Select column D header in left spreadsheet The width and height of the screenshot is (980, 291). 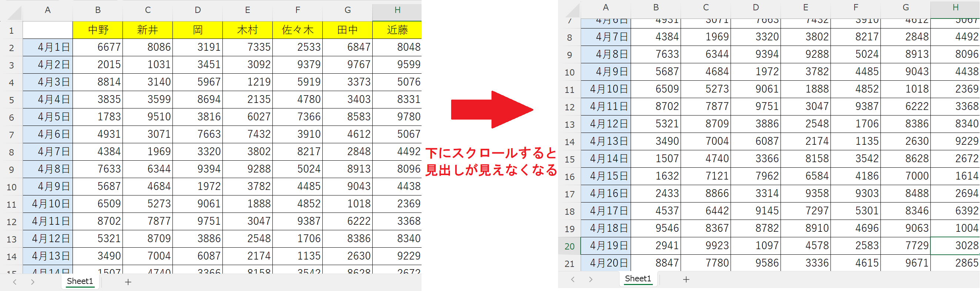(198, 10)
